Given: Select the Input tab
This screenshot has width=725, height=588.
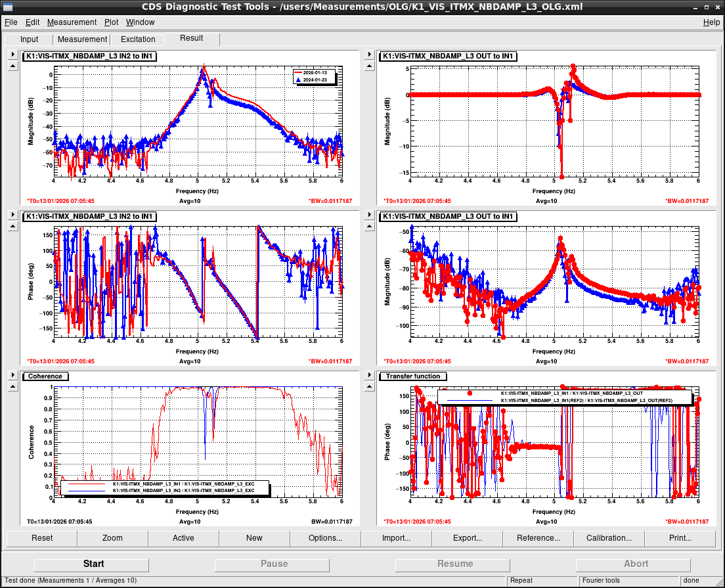Looking at the screenshot, I should [30, 39].
